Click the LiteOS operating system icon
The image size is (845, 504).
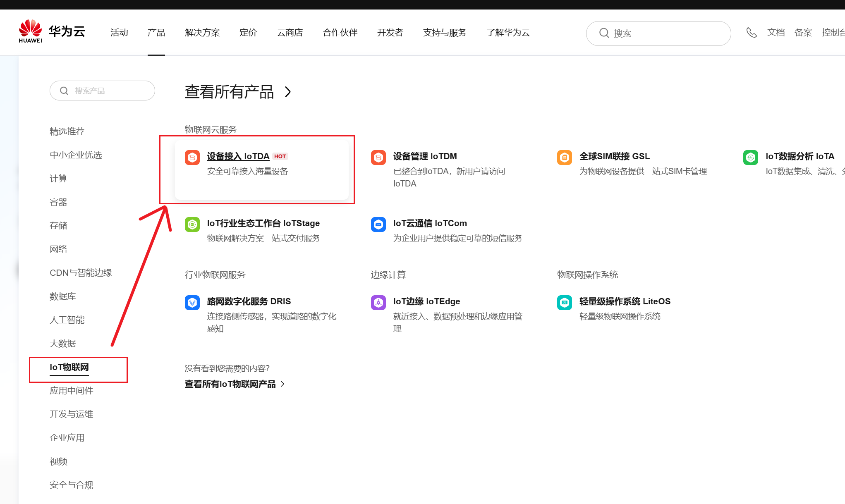pyautogui.click(x=564, y=302)
